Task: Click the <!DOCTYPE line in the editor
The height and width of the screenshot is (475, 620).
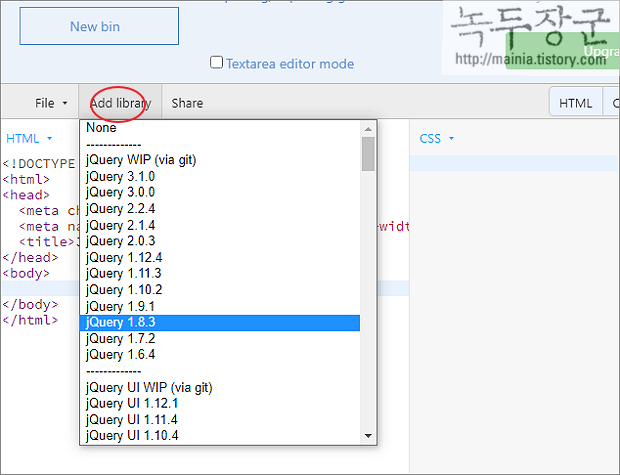Action: point(39,164)
